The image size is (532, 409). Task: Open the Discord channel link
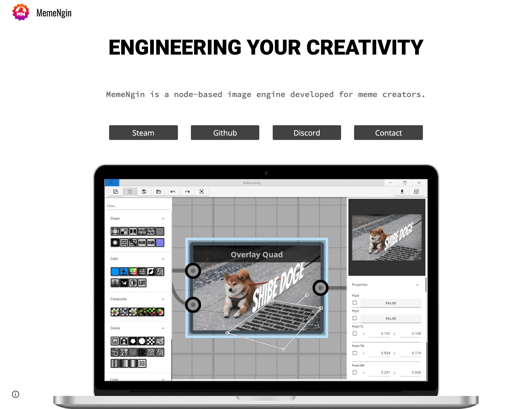click(306, 132)
